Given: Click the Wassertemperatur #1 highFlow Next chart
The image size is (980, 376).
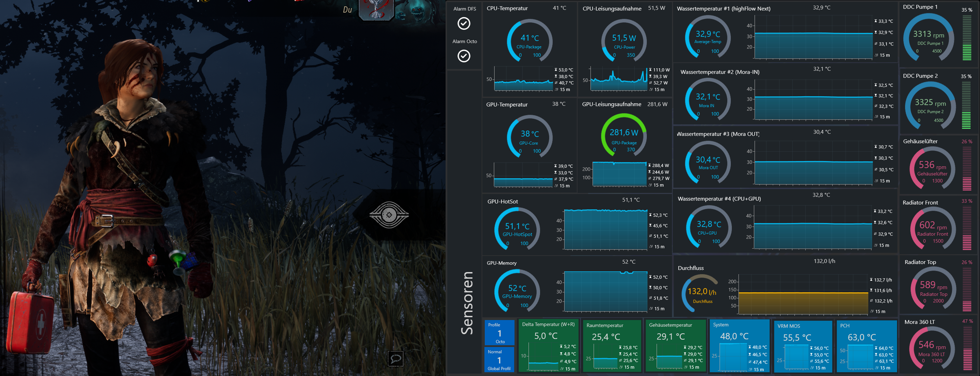Looking at the screenshot, I should click(x=813, y=37).
